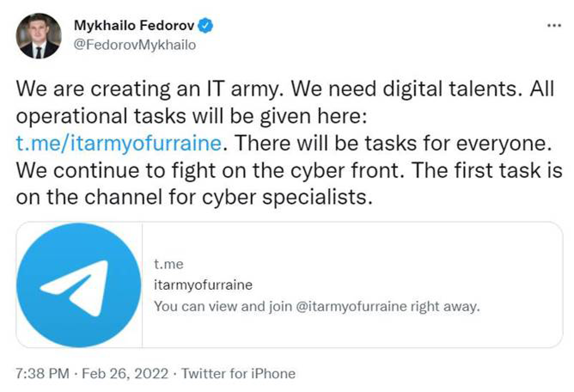Open the "Mykhailo Fedorov" display name
574x392 pixels.
(134, 26)
